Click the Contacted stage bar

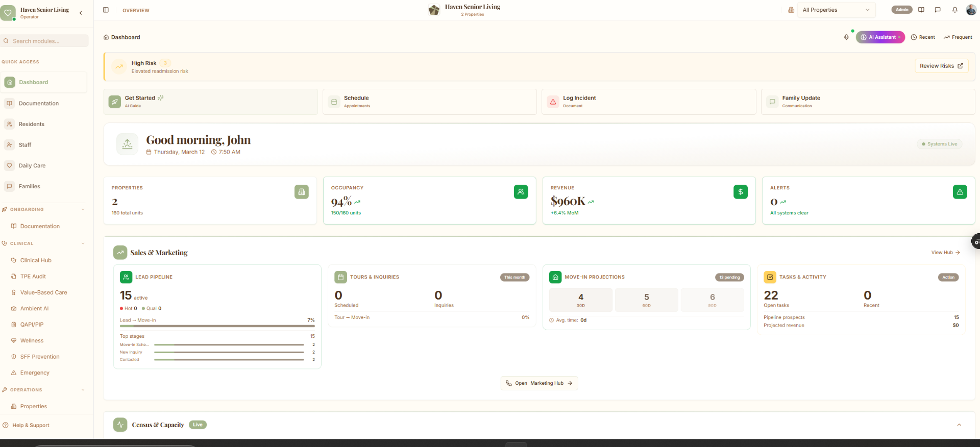(x=229, y=360)
